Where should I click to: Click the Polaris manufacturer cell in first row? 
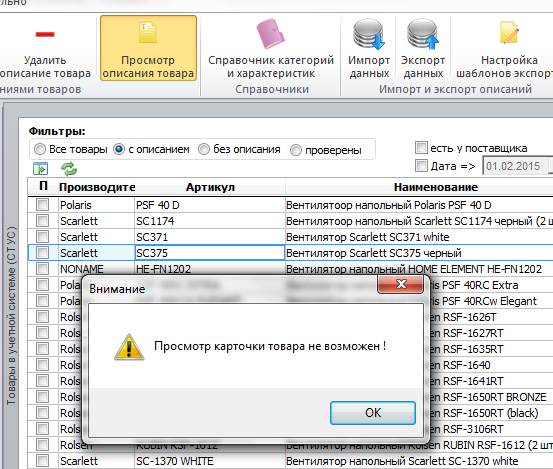96,205
